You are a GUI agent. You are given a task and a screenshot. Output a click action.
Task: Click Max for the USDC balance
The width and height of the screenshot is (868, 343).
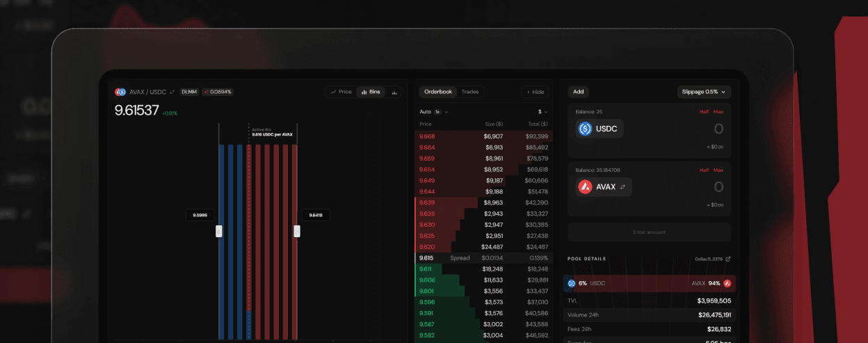[x=718, y=111]
